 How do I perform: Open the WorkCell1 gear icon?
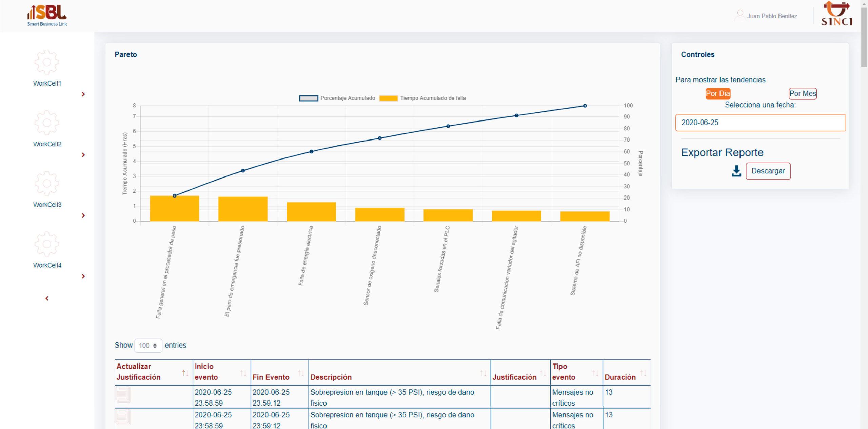47,62
